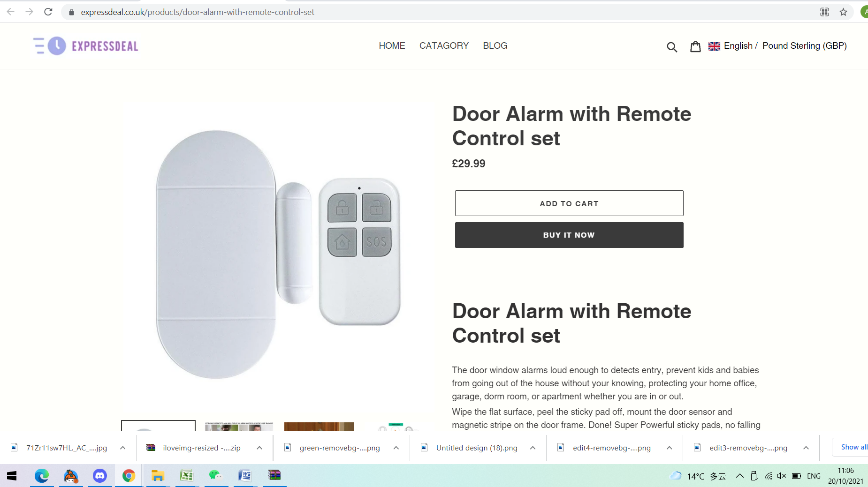
Task: Click the ExpressDeal logo
Action: (x=86, y=46)
